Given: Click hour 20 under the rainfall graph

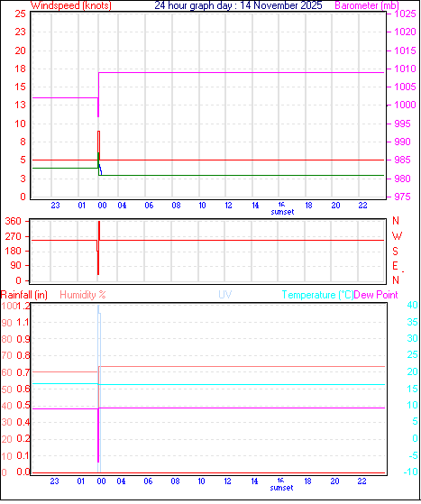Looking at the screenshot, I should [334, 481].
